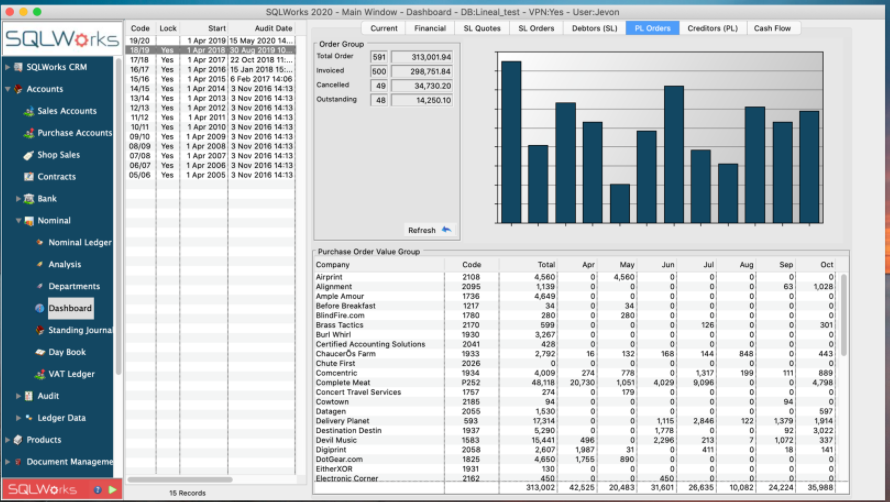890x502 pixels.
Task: Click the Bank icon
Action: coord(29,199)
